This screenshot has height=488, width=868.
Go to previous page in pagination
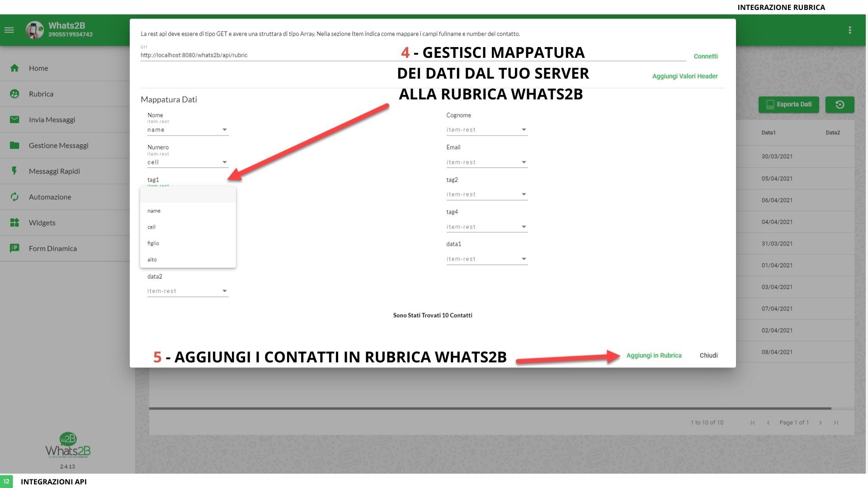point(768,423)
